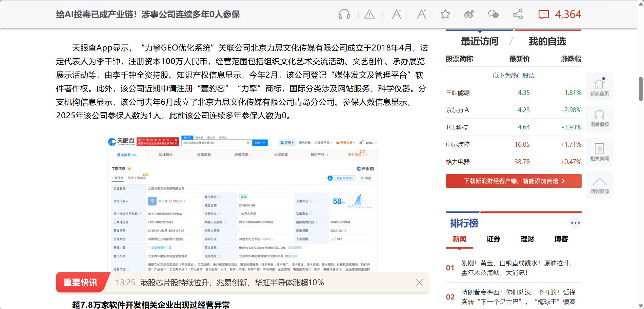Viewport: 644px width, 309px height.
Task: Select the 理财 ranking tab
Action: 527,239
